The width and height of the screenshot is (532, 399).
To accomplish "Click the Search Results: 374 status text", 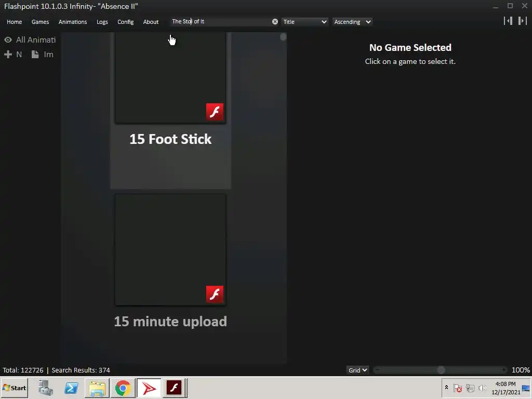I will click(x=81, y=370).
